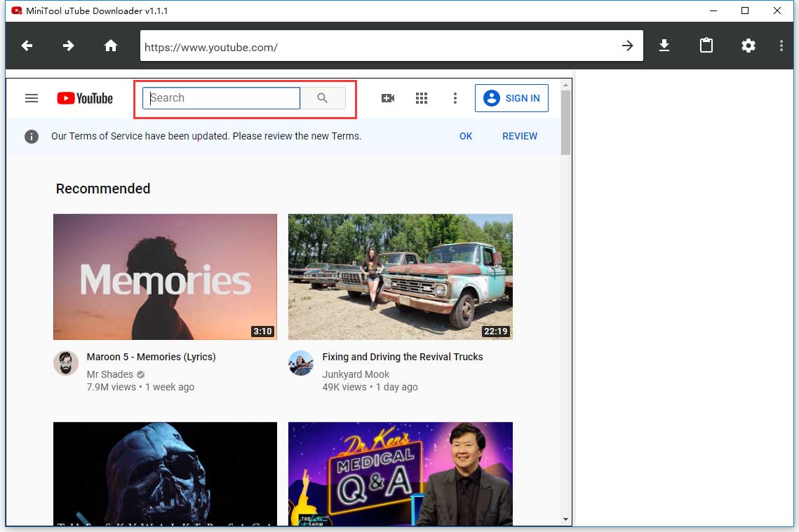Close the MiniTool uTube Downloader window
The height and width of the screenshot is (532, 799).
coord(777,11)
